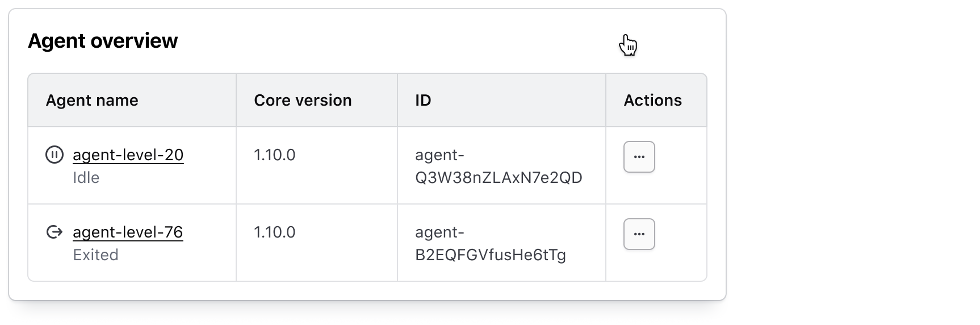
Task: Open the agent-level-20 link
Action: pos(128,155)
